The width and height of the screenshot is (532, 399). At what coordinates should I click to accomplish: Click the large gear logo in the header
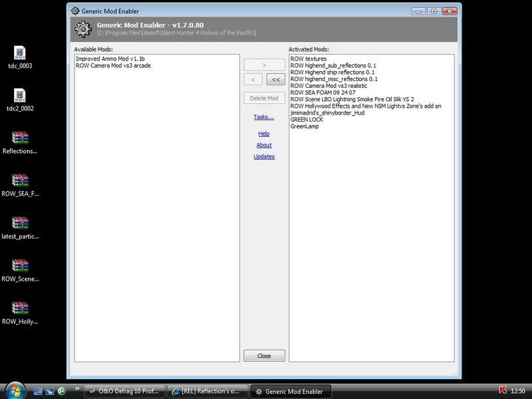[x=83, y=29]
